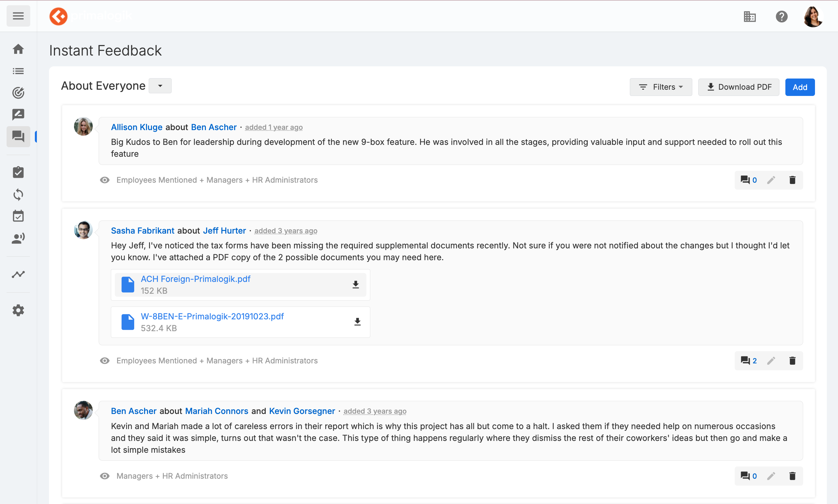
Task: Go to Home in the sidebar
Action: [x=18, y=49]
